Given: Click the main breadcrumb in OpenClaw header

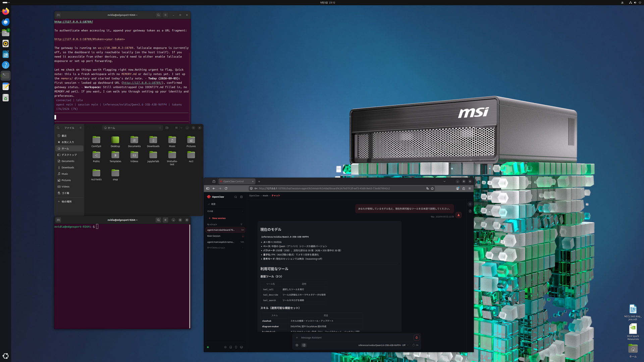Looking at the screenshot, I should point(265,195).
